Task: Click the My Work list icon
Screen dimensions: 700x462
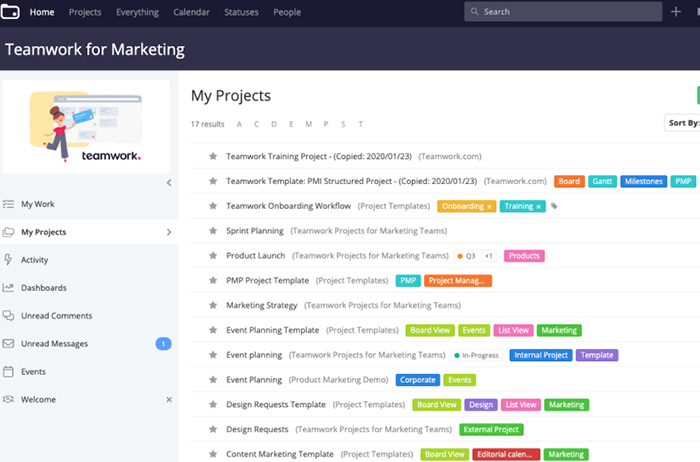Action: (x=8, y=204)
